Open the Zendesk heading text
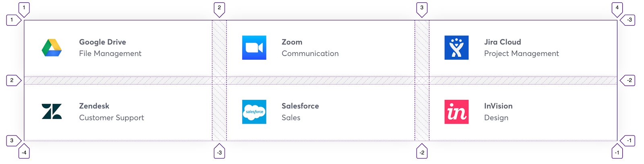Viewport: 644px width, 164px height. point(94,106)
